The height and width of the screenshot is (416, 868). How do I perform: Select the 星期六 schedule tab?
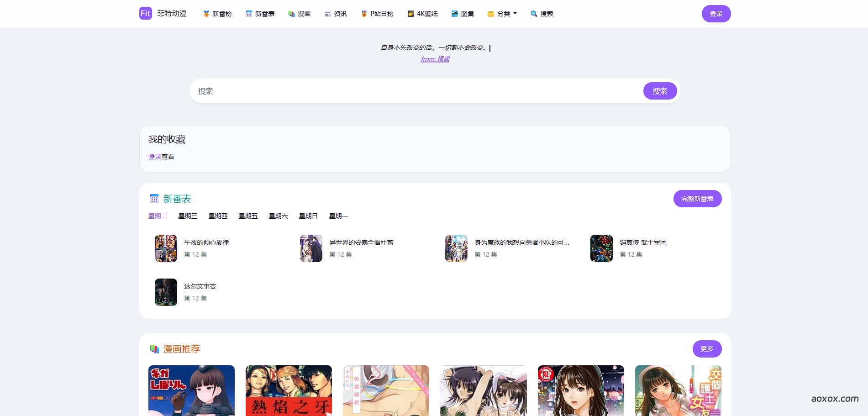pyautogui.click(x=278, y=216)
